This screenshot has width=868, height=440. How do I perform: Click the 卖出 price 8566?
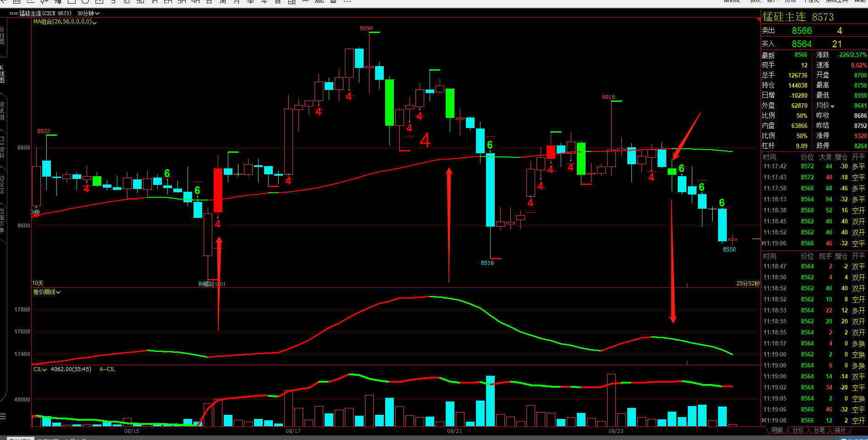tap(802, 31)
